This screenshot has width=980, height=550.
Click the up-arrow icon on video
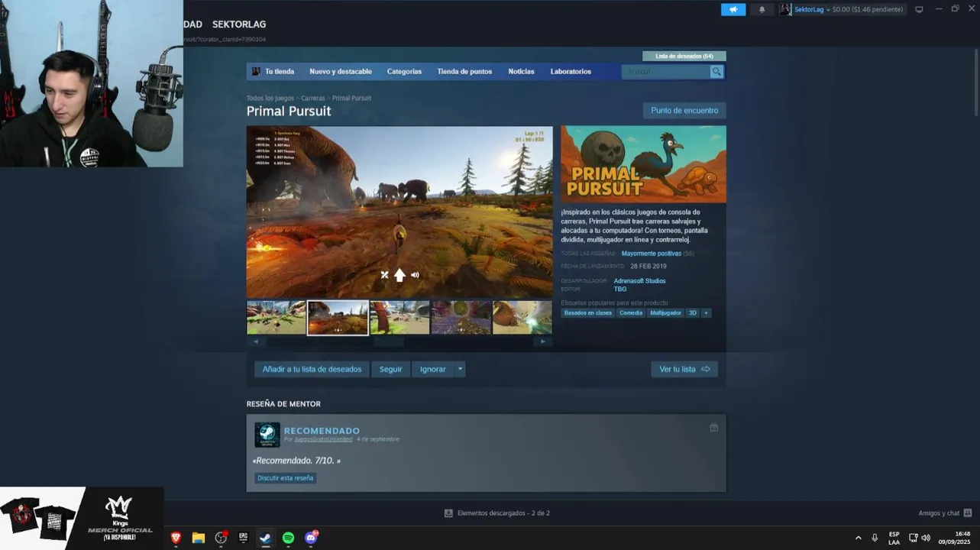[399, 275]
